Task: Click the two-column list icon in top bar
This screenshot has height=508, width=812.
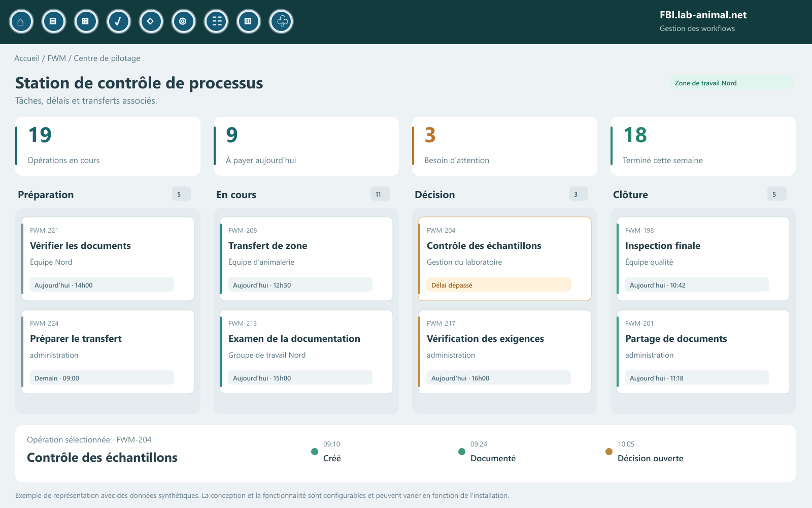Action: point(216,22)
